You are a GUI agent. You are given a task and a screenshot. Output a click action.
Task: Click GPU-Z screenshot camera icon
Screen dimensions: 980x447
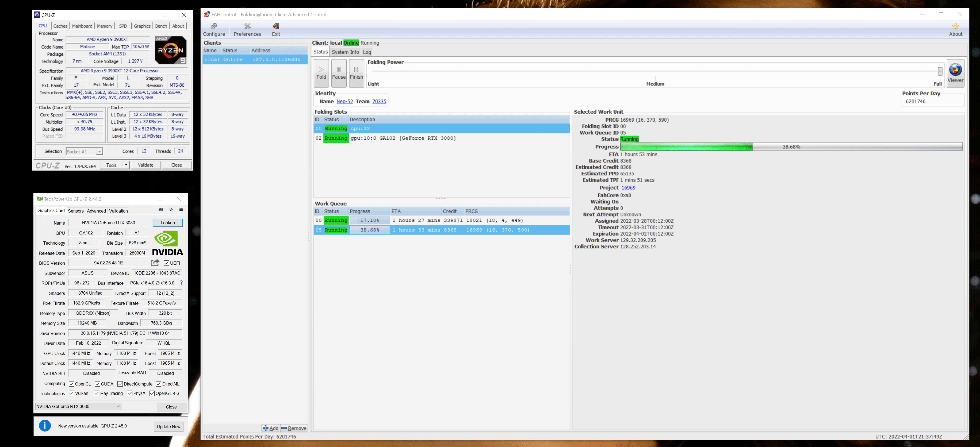[x=160, y=209]
